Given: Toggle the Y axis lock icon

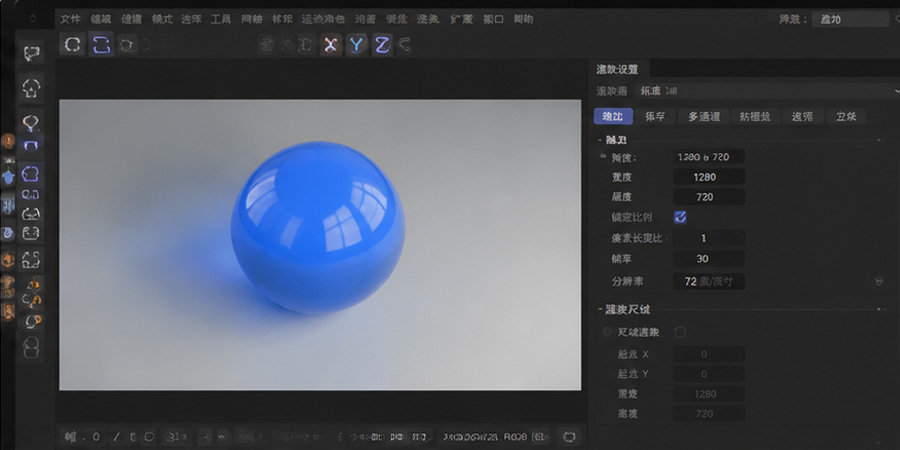Looking at the screenshot, I should [357, 45].
